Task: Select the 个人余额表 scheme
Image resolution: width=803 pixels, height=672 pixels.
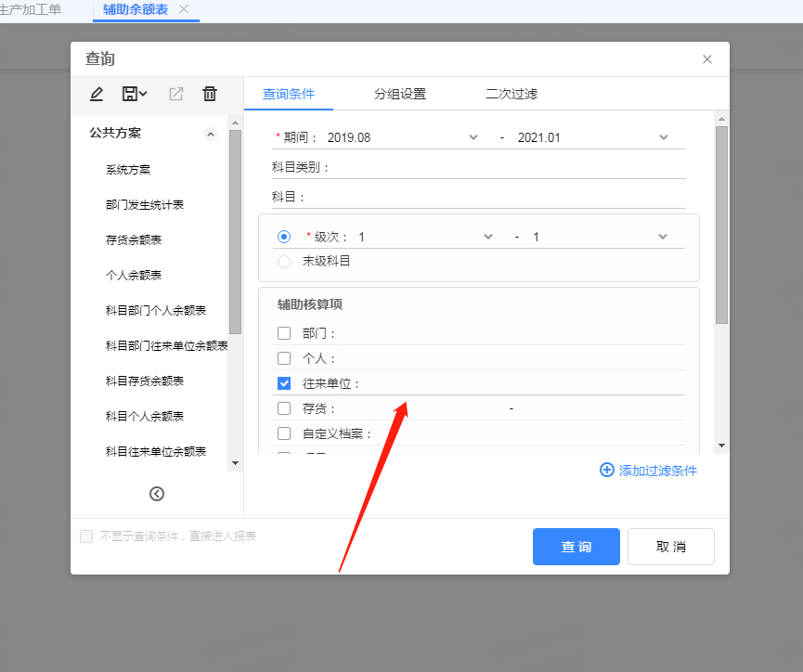Action: (134, 275)
